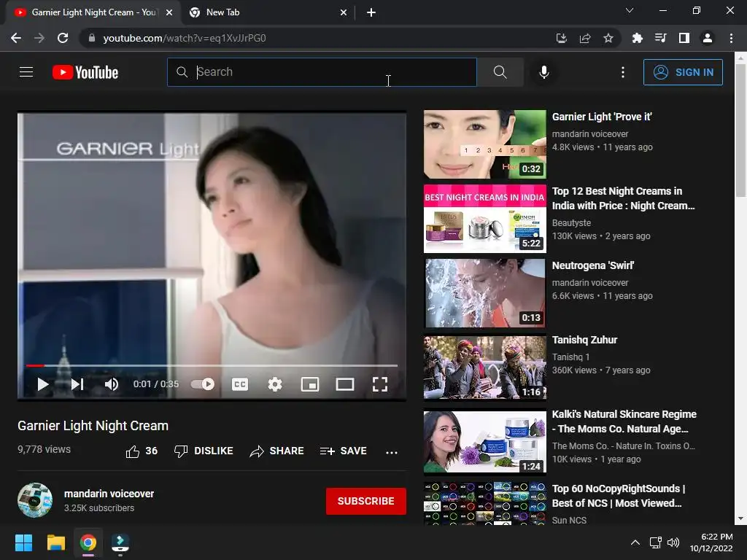Open the Neutrogena 'Swirl' video thumbnail

point(485,293)
